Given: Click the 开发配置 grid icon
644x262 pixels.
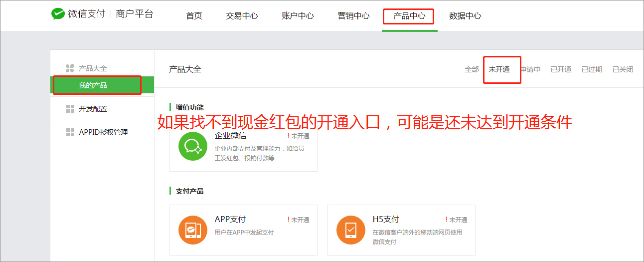Looking at the screenshot, I should (70, 109).
